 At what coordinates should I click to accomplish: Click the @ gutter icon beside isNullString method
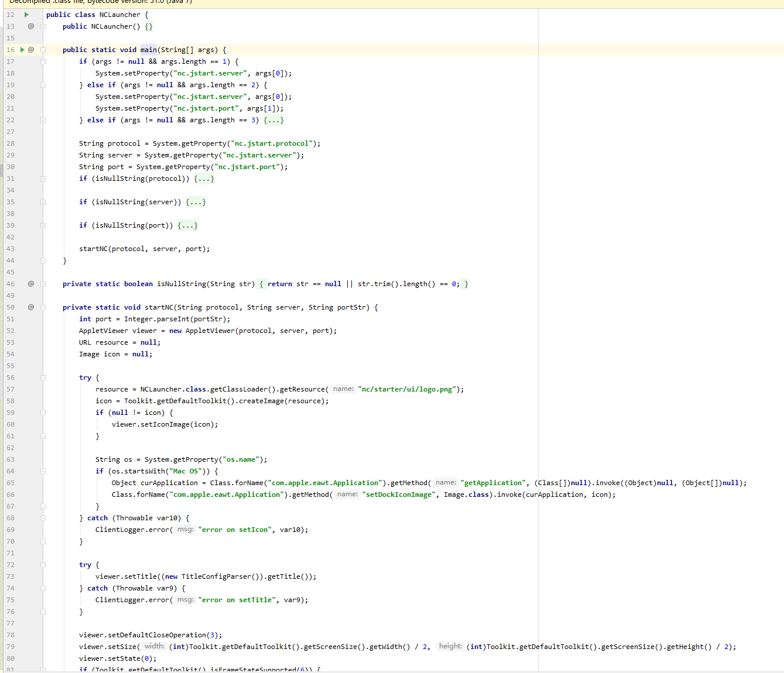click(x=31, y=284)
